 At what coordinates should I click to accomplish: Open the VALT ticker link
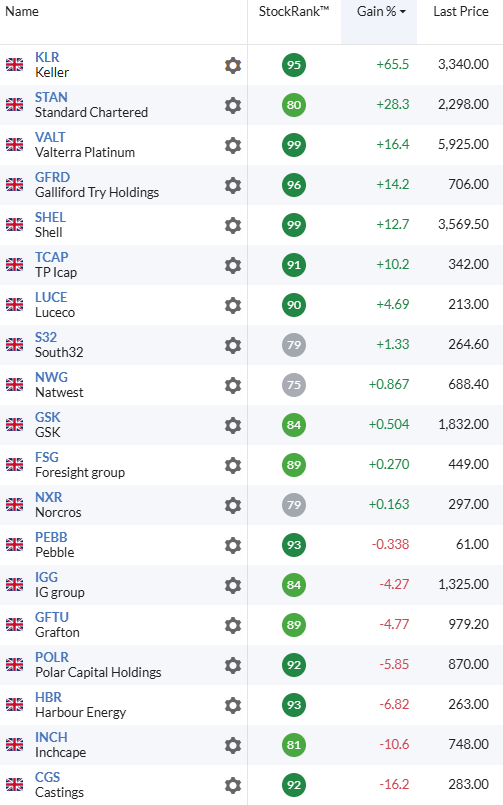click(x=50, y=137)
